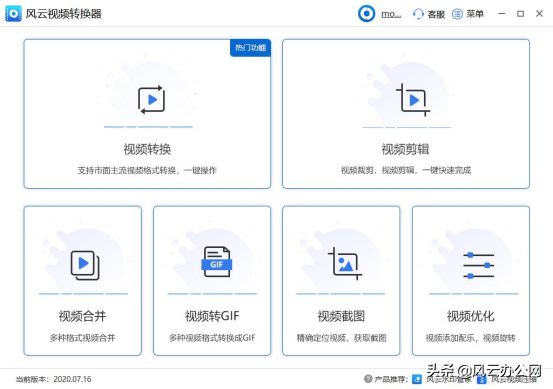Click the 风云视频转换器 app logo
Screen dimensions: 553x389
point(13,14)
